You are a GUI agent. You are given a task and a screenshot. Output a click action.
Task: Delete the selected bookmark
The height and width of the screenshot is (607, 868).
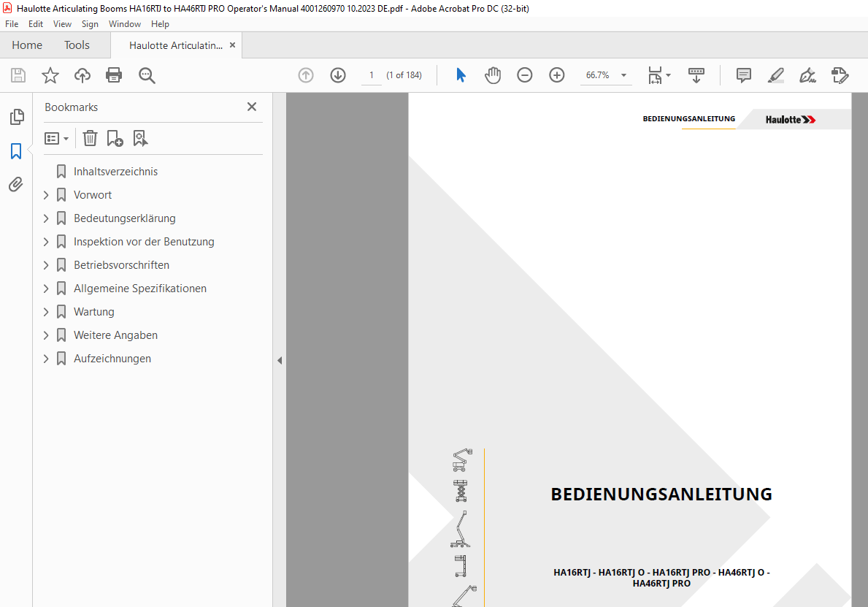pos(90,139)
